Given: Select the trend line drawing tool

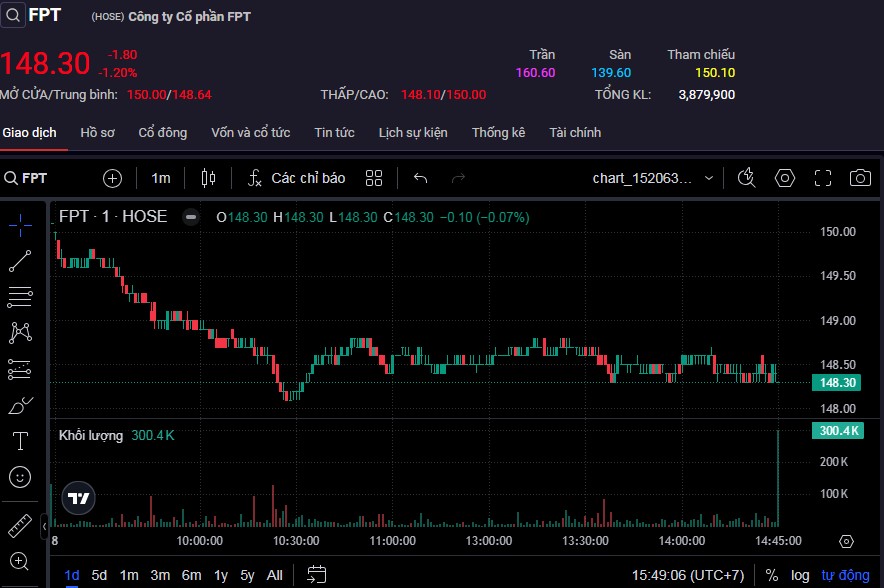Looking at the screenshot, I should pos(20,261).
